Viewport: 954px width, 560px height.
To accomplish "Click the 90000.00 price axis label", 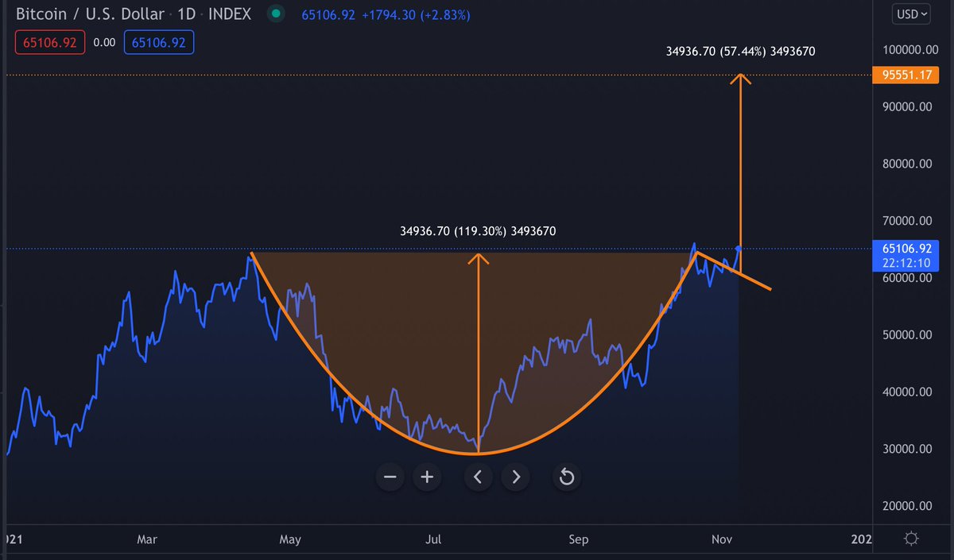I will (907, 106).
